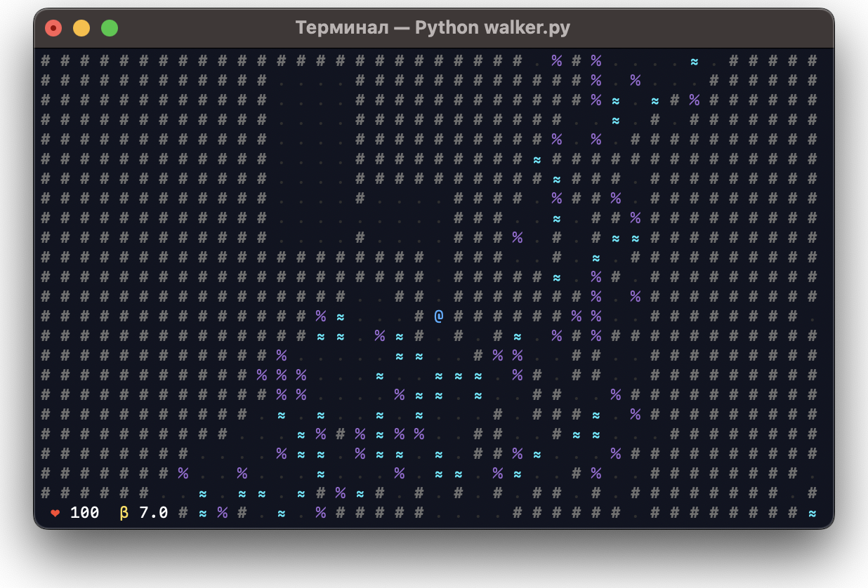Click the top-left corner # wall tile
Viewport: 868px width, 588px height.
coord(46,61)
